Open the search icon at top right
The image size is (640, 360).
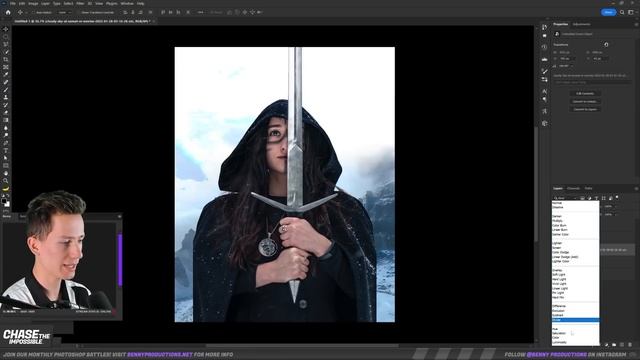click(x=622, y=12)
